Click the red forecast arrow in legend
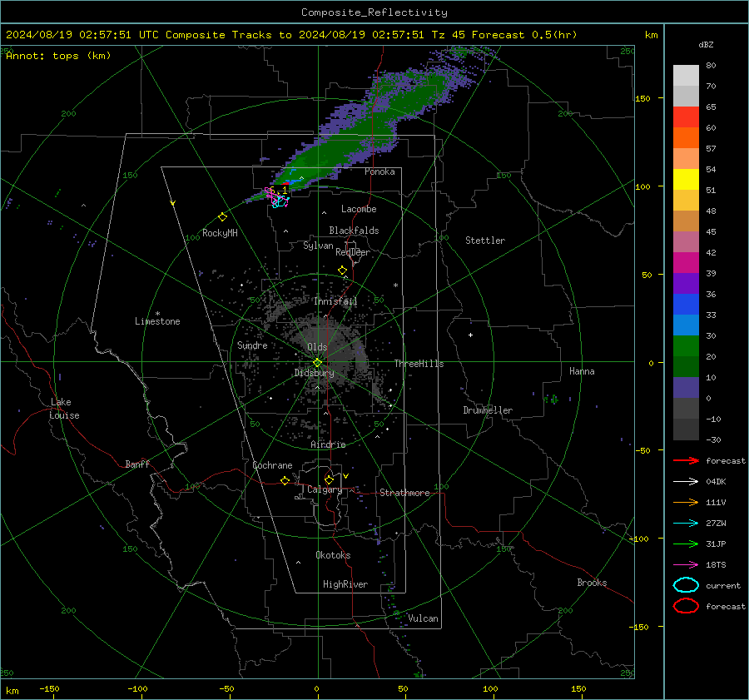This screenshot has height=700, width=749. [x=686, y=460]
